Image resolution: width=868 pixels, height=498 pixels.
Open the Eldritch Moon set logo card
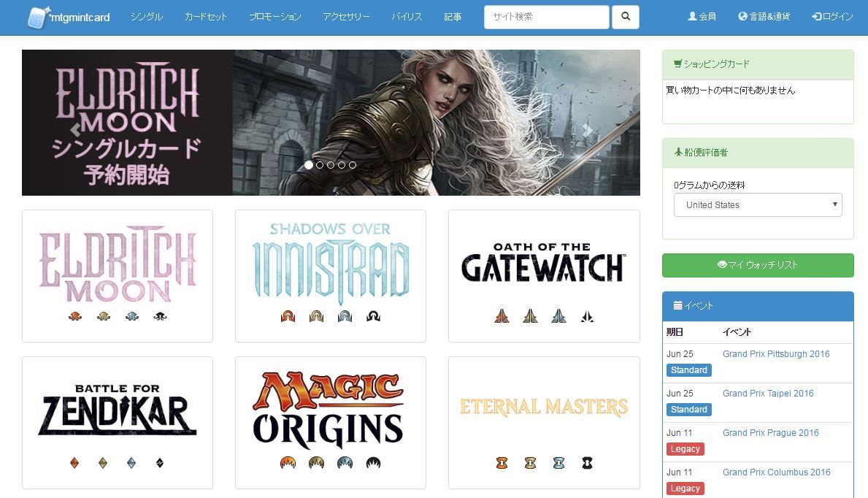(x=118, y=264)
